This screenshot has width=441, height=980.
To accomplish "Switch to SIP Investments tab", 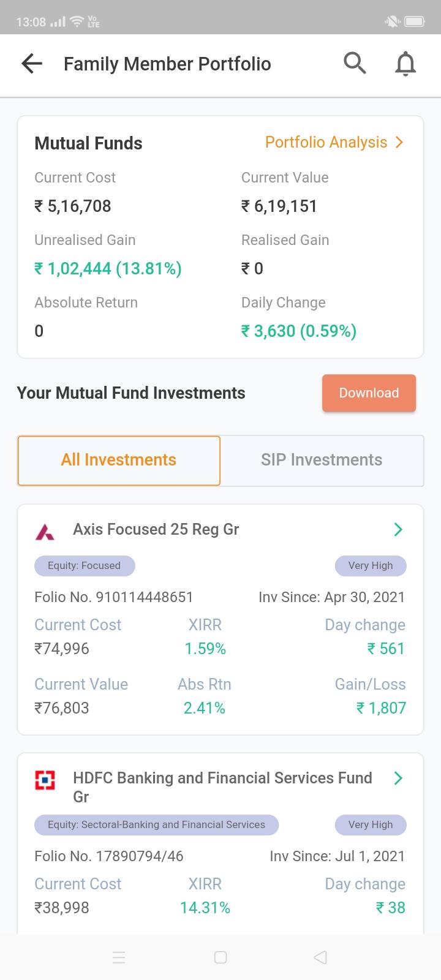I will pos(322,461).
